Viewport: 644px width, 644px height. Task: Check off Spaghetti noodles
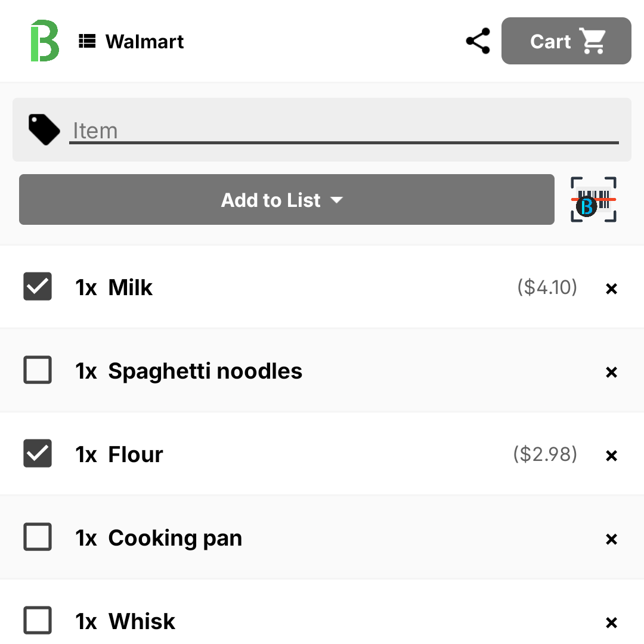38,370
